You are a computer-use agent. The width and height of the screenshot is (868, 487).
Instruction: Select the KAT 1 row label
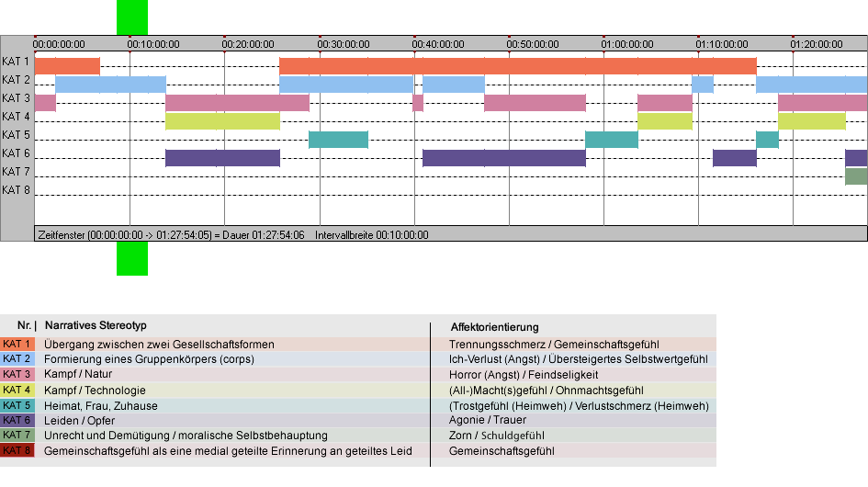(16, 62)
